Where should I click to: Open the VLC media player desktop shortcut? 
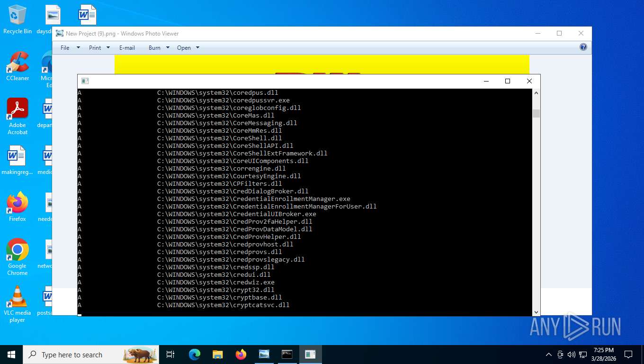click(18, 304)
